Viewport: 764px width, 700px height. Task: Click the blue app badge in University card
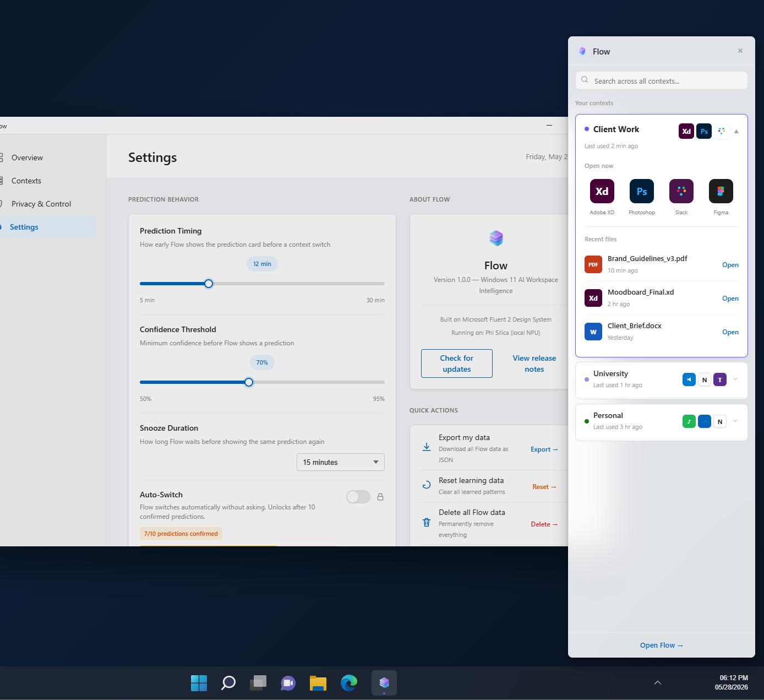pyautogui.click(x=689, y=379)
